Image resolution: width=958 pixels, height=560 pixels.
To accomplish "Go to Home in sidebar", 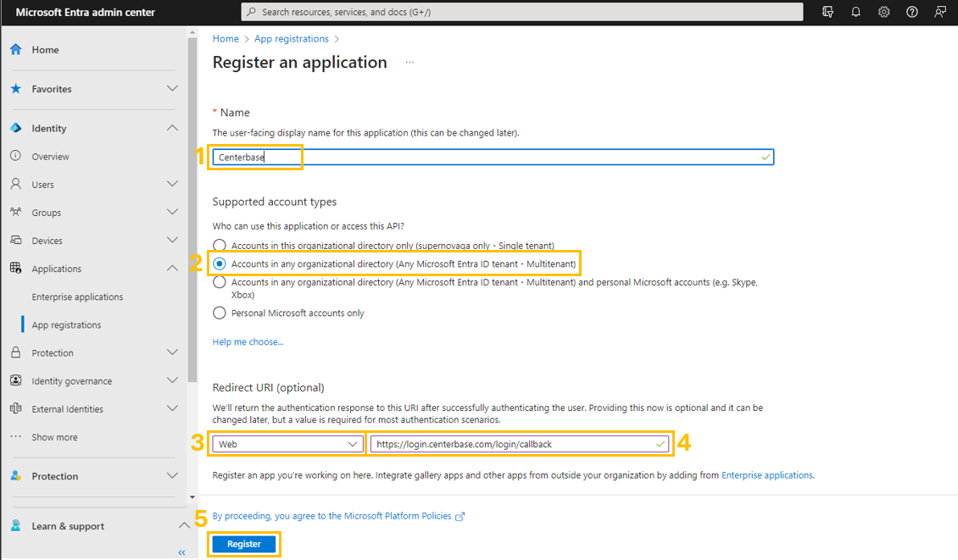I will 45,49.
